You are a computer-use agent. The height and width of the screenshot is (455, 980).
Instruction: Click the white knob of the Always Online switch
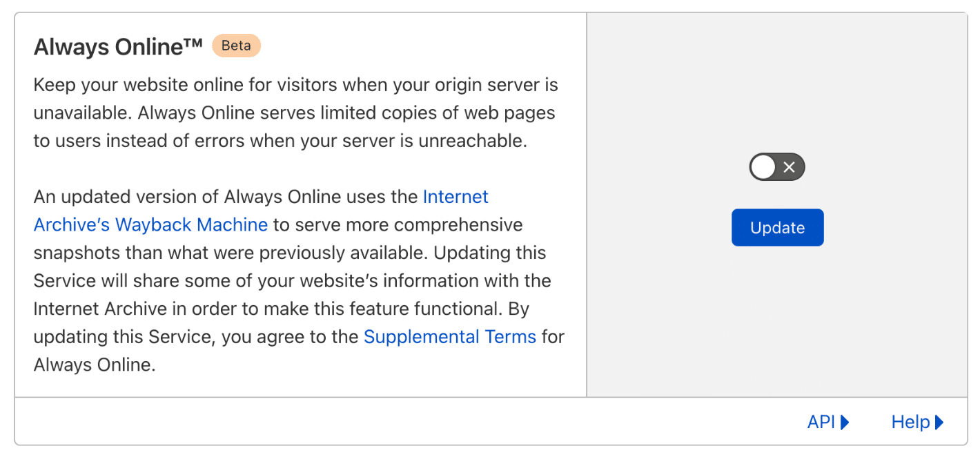coord(763,166)
